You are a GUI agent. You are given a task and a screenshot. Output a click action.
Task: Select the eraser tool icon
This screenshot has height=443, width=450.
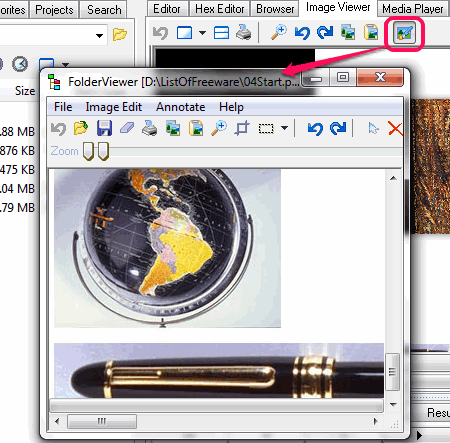[127, 128]
